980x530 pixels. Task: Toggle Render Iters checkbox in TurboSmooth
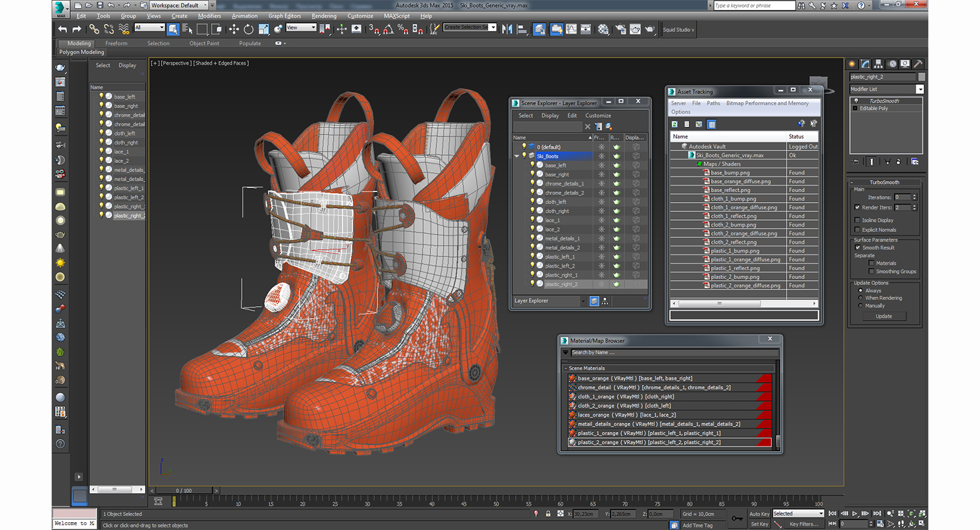point(857,207)
